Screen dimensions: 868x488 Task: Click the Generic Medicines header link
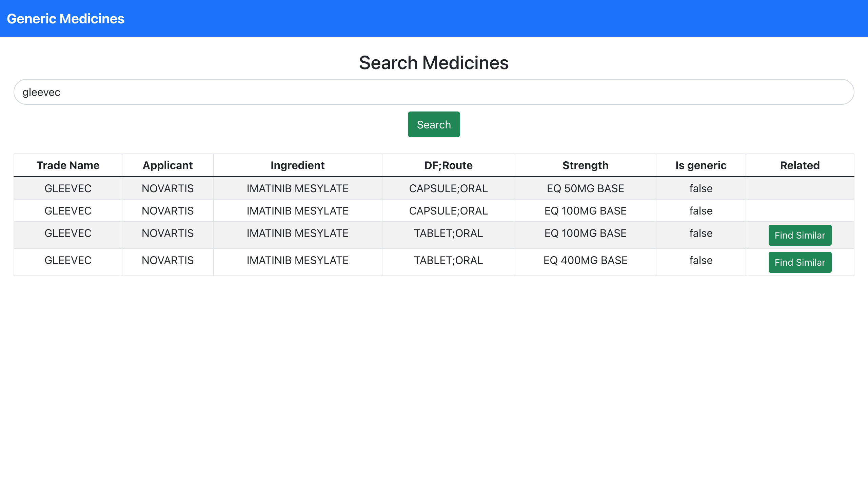point(65,19)
